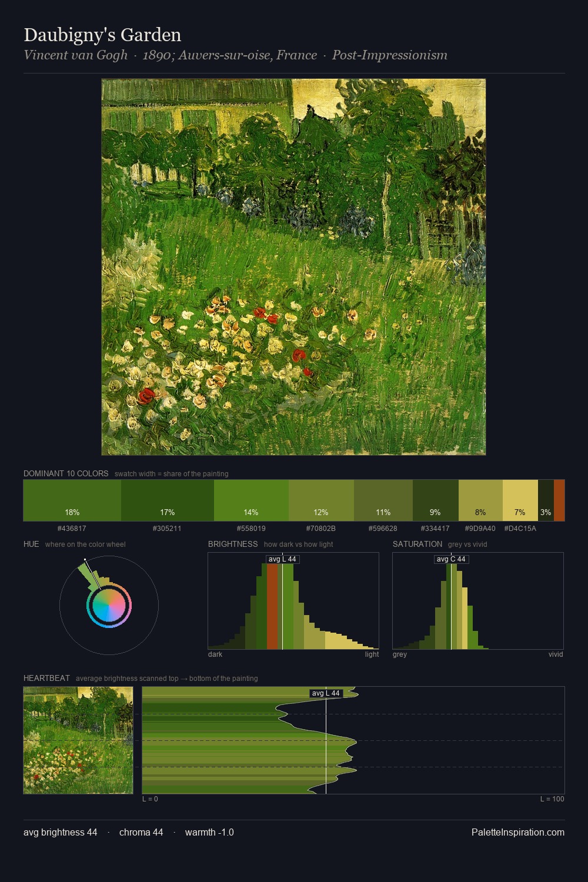Screen dimensions: 588x882
Task: Open the large Daubigny's Garden painting image
Action: (x=293, y=267)
